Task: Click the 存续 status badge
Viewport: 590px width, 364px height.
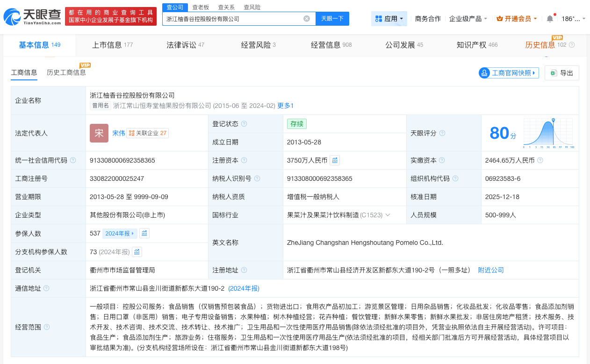Action: click(x=297, y=124)
